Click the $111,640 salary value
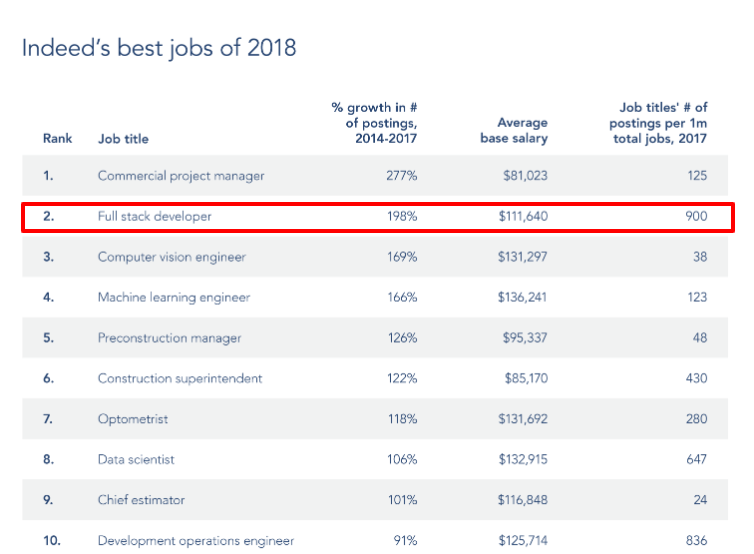The image size is (754, 554). point(523,216)
